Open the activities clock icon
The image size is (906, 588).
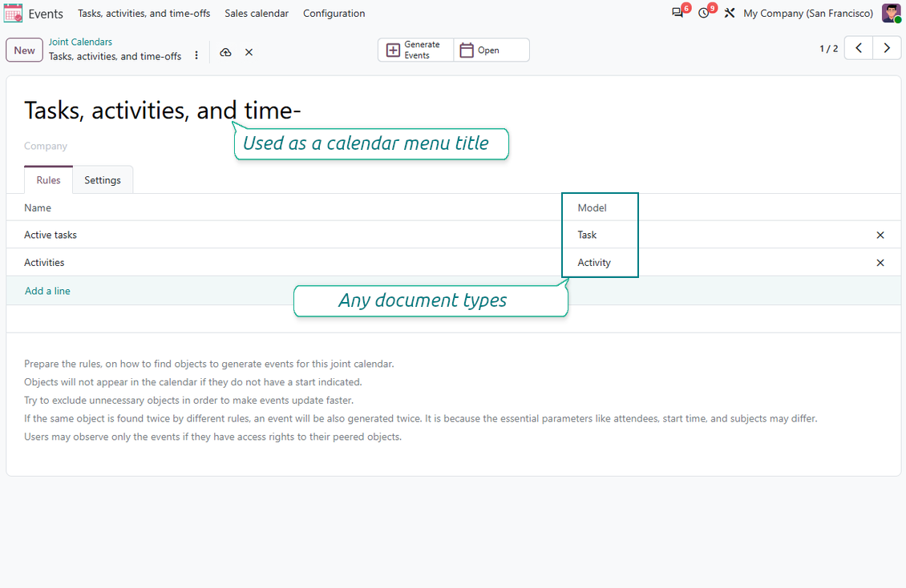[x=703, y=13]
